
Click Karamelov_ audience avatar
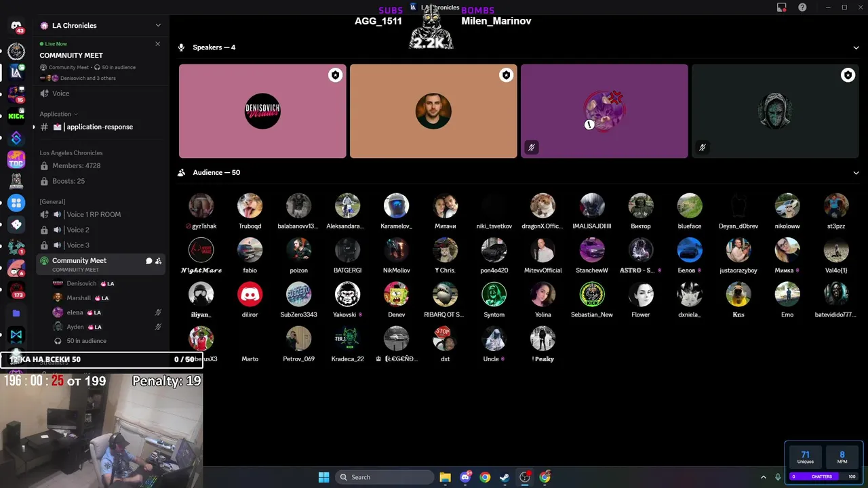click(396, 206)
